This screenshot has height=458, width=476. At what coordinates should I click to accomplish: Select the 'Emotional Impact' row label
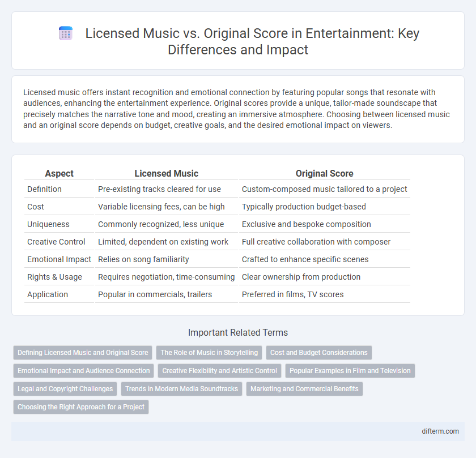(x=59, y=259)
